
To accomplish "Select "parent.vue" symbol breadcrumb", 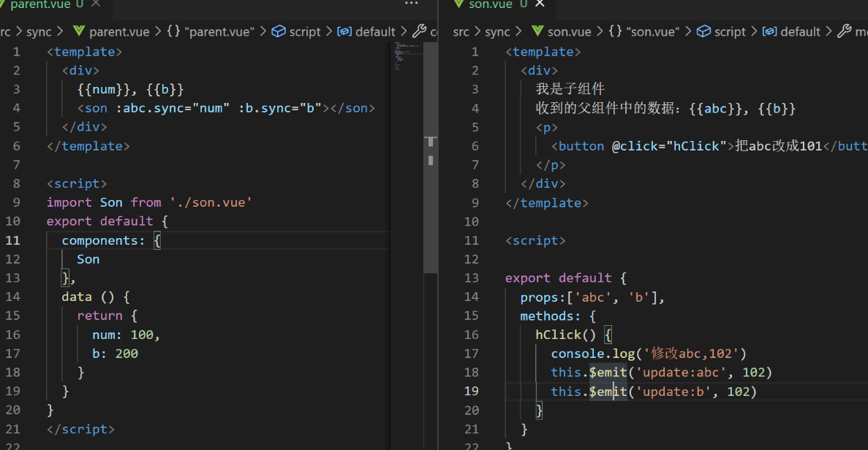I will point(219,32).
